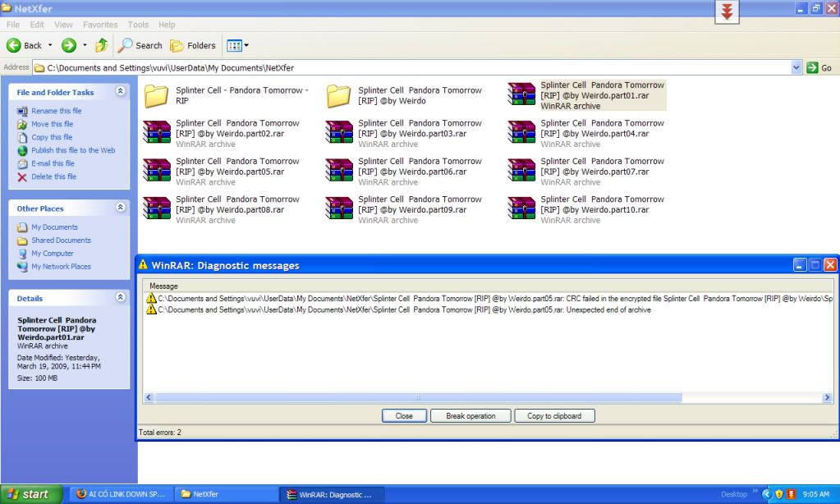Open My Documents from Other Places
This screenshot has height=504, width=840.
click(x=54, y=227)
